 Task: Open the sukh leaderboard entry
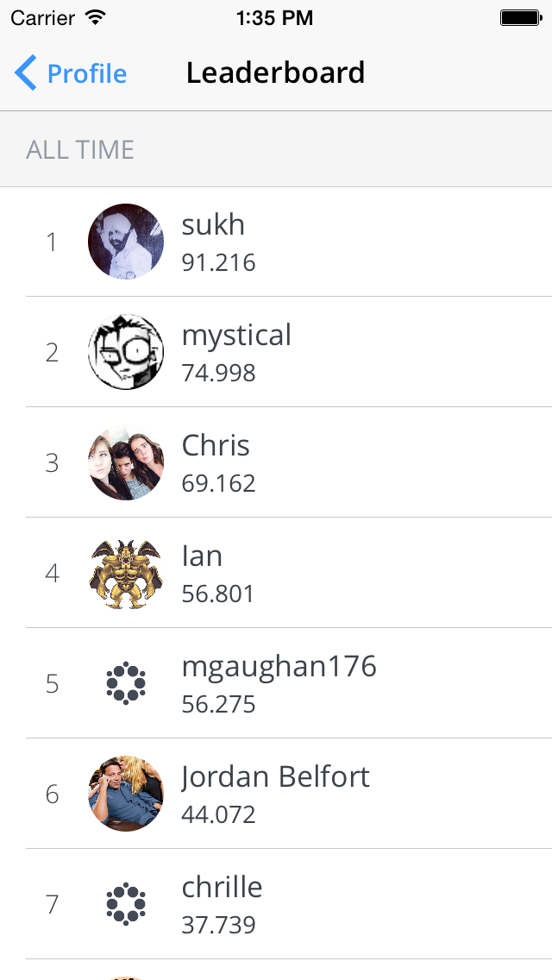point(276,242)
